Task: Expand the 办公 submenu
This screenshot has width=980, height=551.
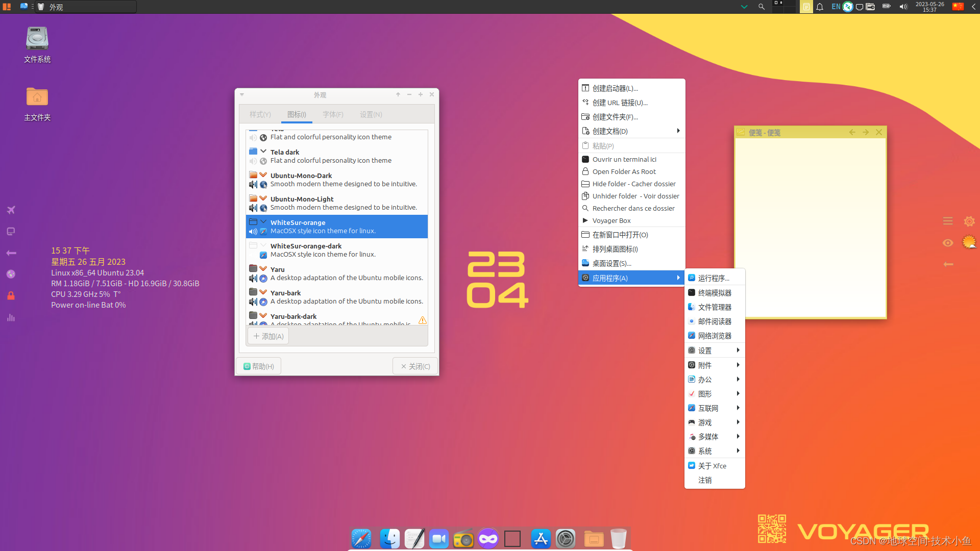Action: 715,380
